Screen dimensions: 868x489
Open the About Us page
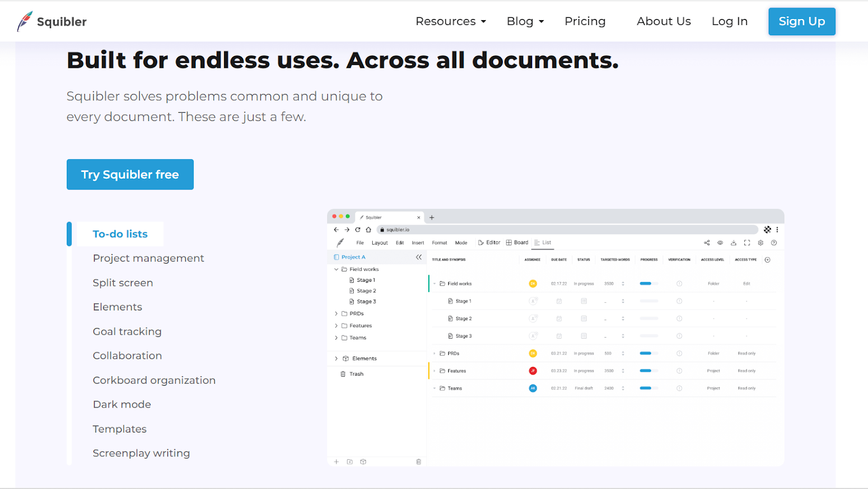663,21
